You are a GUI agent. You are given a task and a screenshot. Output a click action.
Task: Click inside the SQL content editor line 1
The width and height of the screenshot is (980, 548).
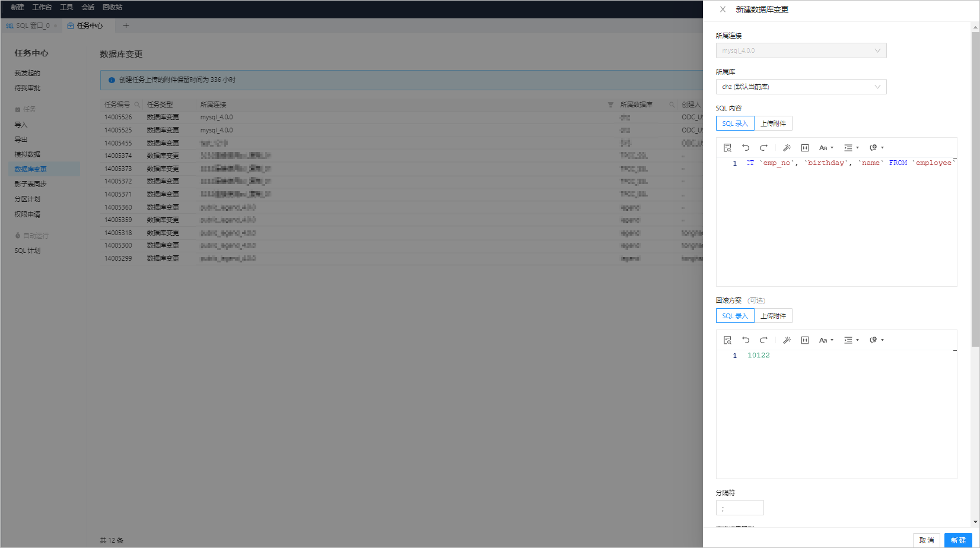(850, 163)
